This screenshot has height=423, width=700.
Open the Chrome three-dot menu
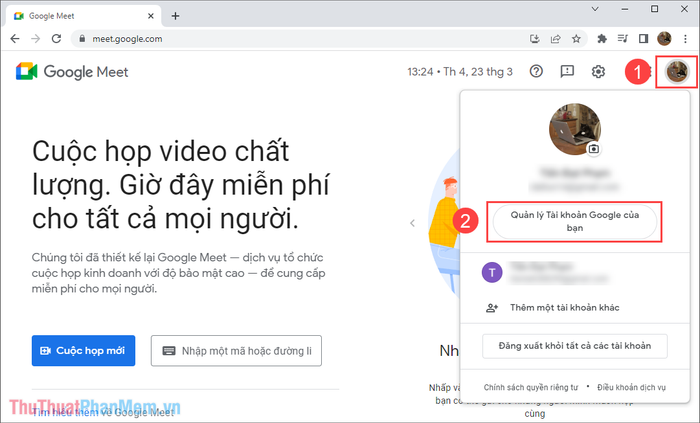pos(685,39)
